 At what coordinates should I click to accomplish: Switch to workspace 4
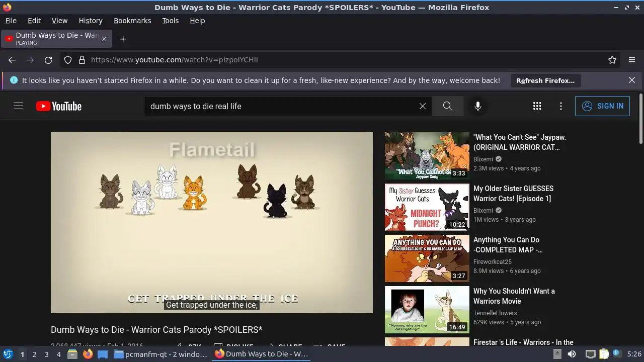58,354
